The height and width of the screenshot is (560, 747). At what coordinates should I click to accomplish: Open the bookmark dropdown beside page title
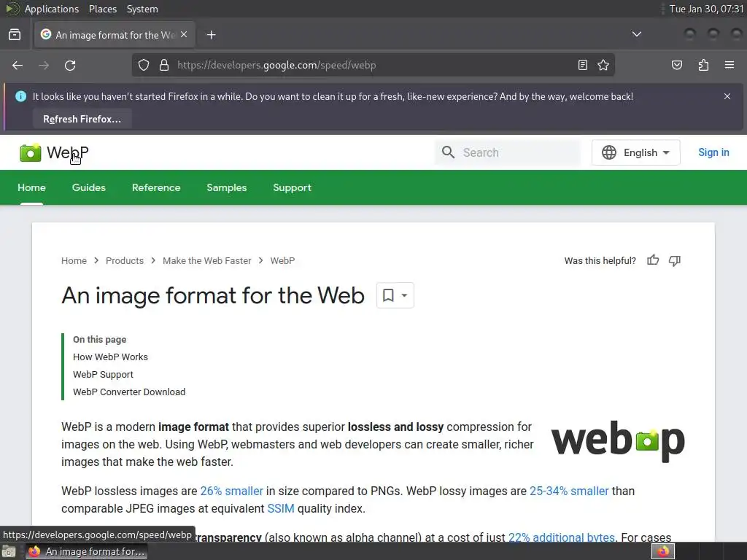point(395,295)
